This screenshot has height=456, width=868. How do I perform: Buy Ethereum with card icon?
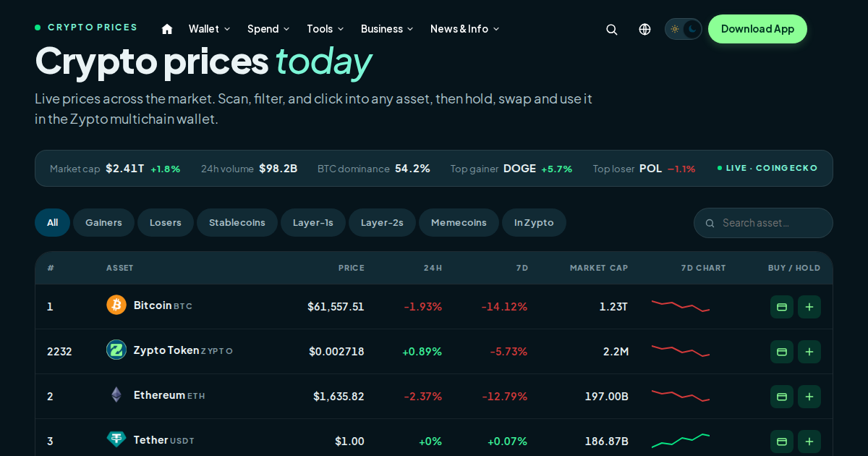782,397
